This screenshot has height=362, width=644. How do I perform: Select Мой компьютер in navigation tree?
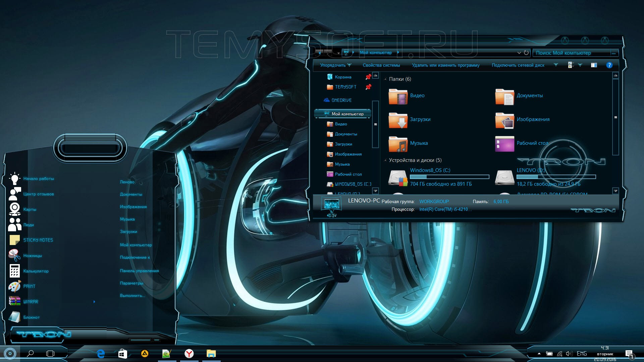pos(343,114)
